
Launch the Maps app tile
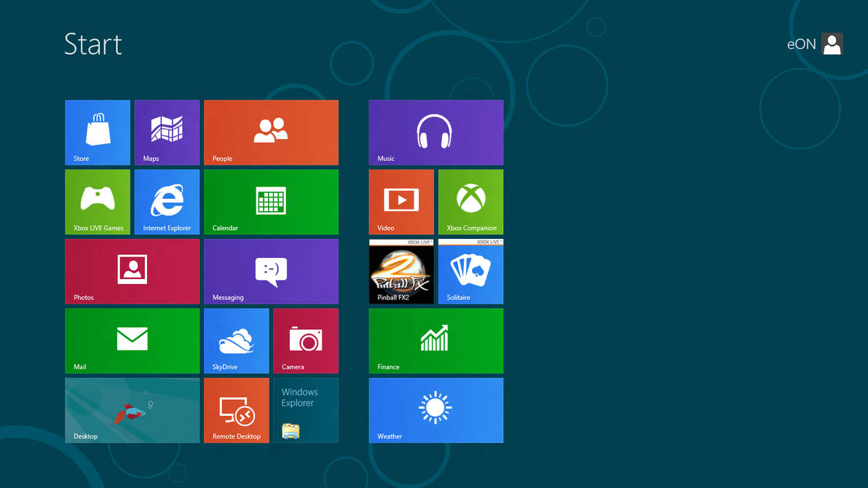pyautogui.click(x=167, y=133)
